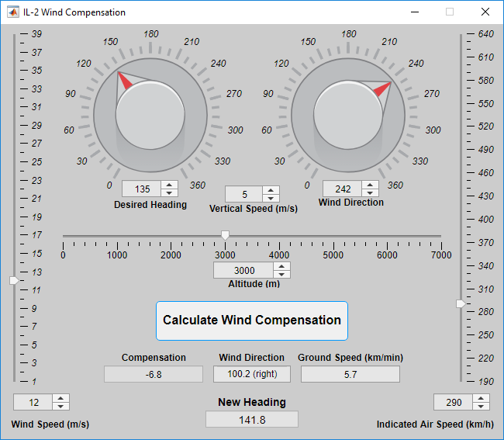Click the Desired Heading input field
This screenshot has height=440, width=504.
pyautogui.click(x=142, y=189)
